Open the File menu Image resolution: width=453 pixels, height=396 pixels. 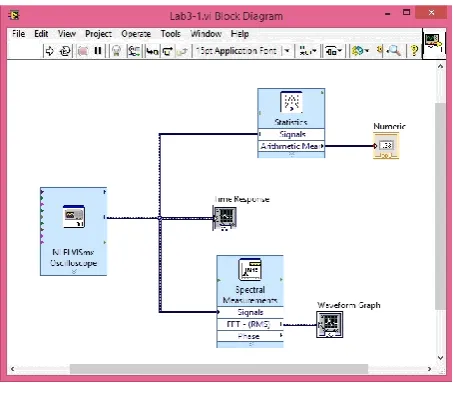[18, 34]
